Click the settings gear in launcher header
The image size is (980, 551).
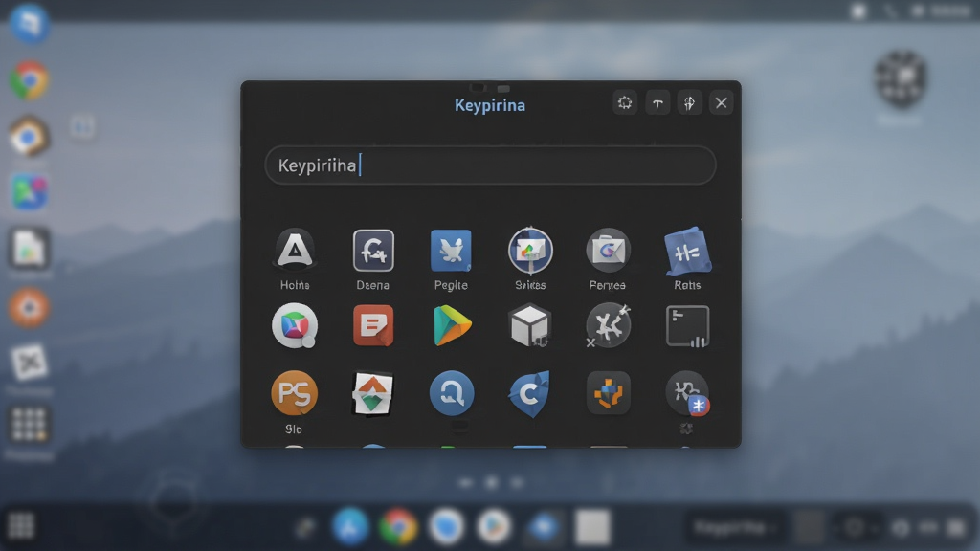coord(625,103)
